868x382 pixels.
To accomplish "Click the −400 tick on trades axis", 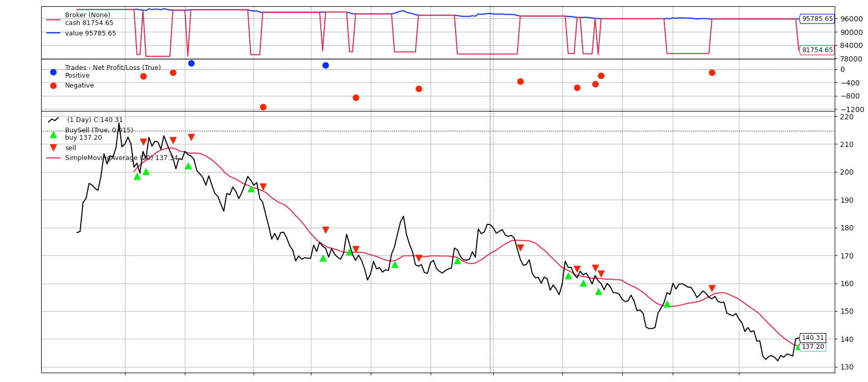I will click(x=849, y=83).
